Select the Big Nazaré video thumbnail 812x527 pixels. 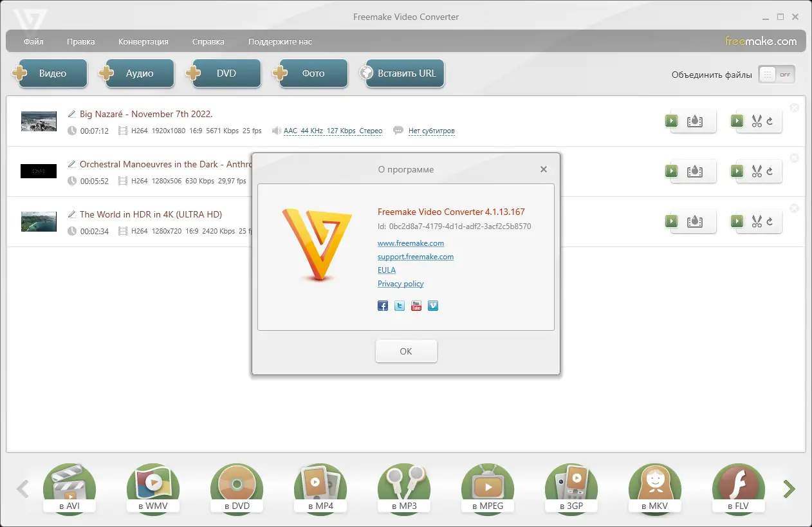(39, 121)
